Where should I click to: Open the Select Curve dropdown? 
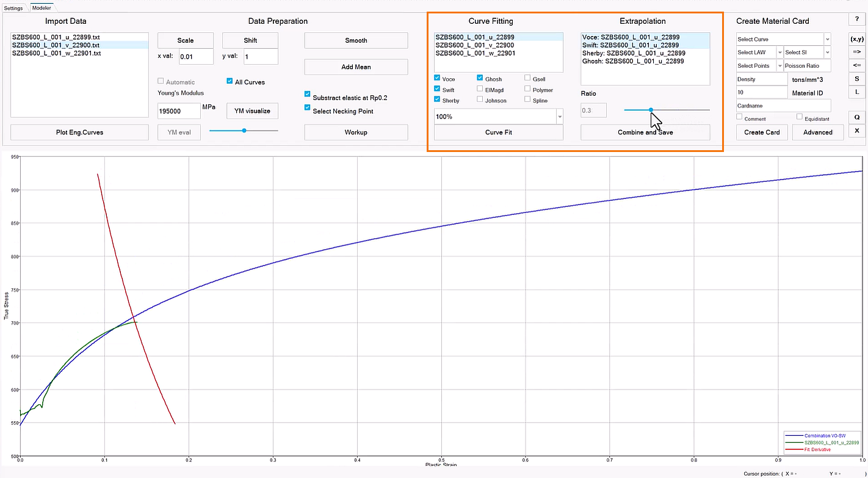tap(784, 39)
